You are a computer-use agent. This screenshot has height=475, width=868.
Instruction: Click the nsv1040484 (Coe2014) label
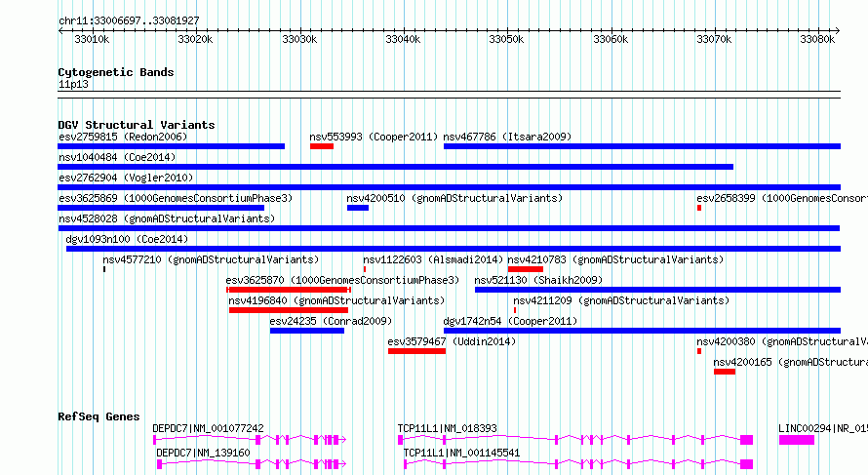117,157
